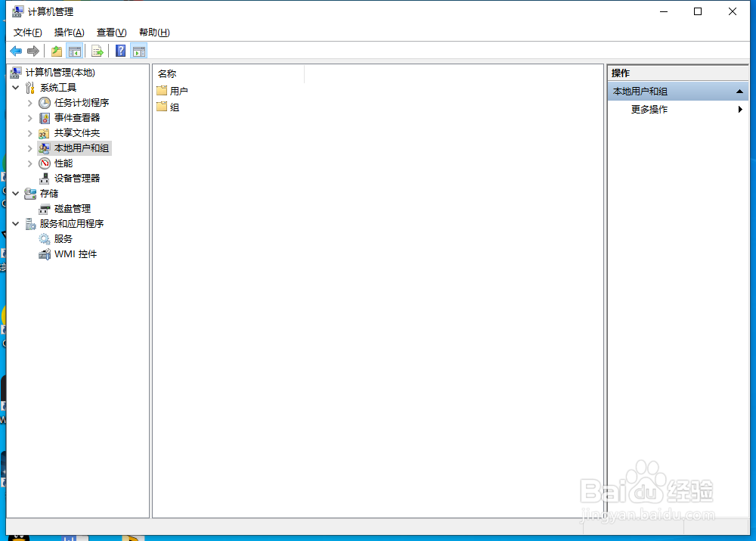The height and width of the screenshot is (541, 756).
Task: Click the WMI 控件 icon
Action: 45,253
